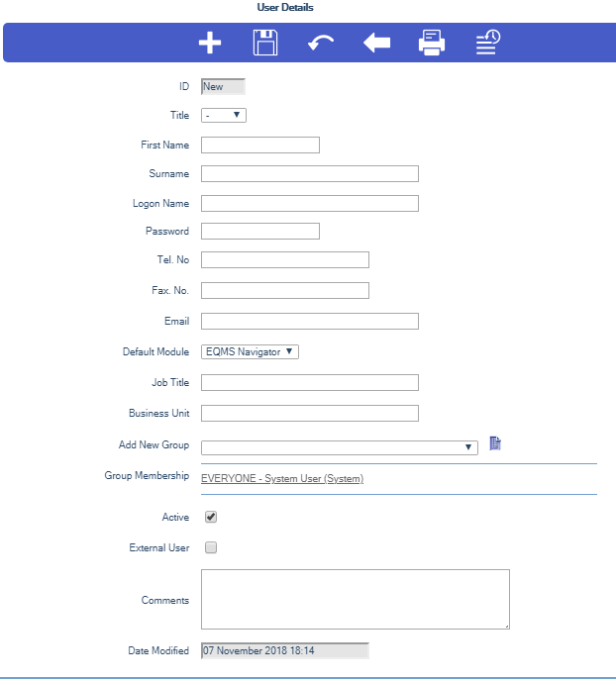The width and height of the screenshot is (616, 682).
Task: Click the External User label text
Action: 159,547
